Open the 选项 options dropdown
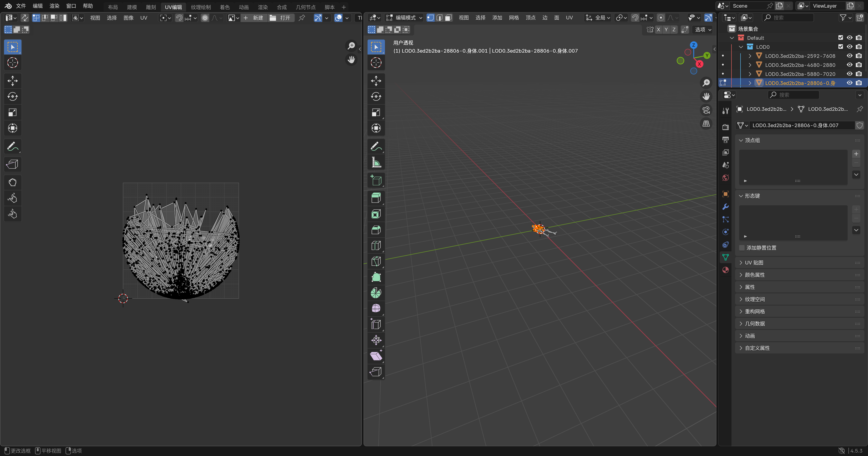This screenshot has width=868, height=456. pos(703,30)
